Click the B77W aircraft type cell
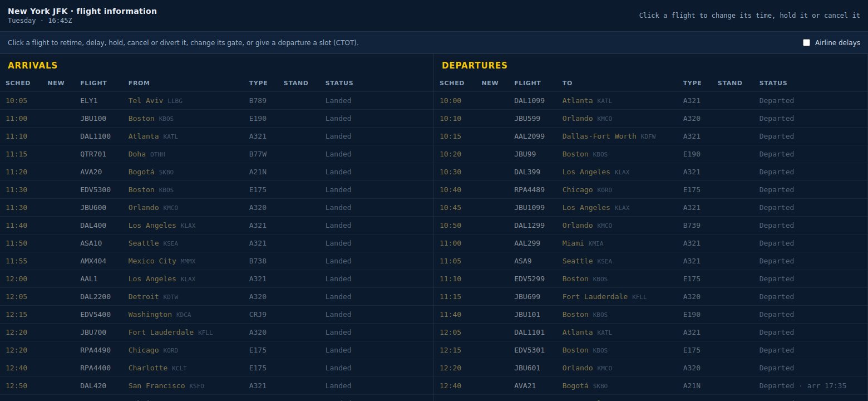This screenshot has height=401, width=868. click(258, 154)
